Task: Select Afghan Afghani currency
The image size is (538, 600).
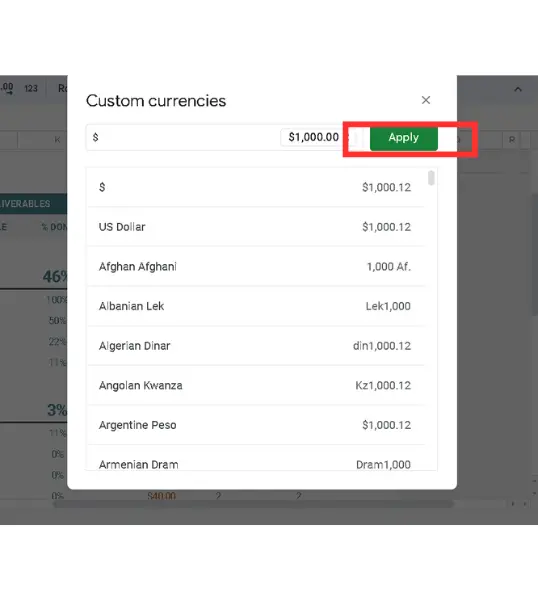Action: (256, 267)
